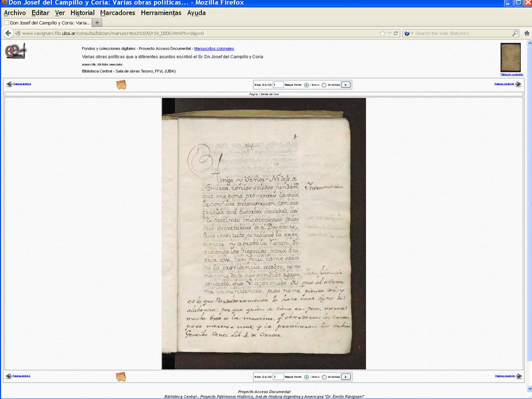Click the bottom orange parchment icon

(x=121, y=377)
